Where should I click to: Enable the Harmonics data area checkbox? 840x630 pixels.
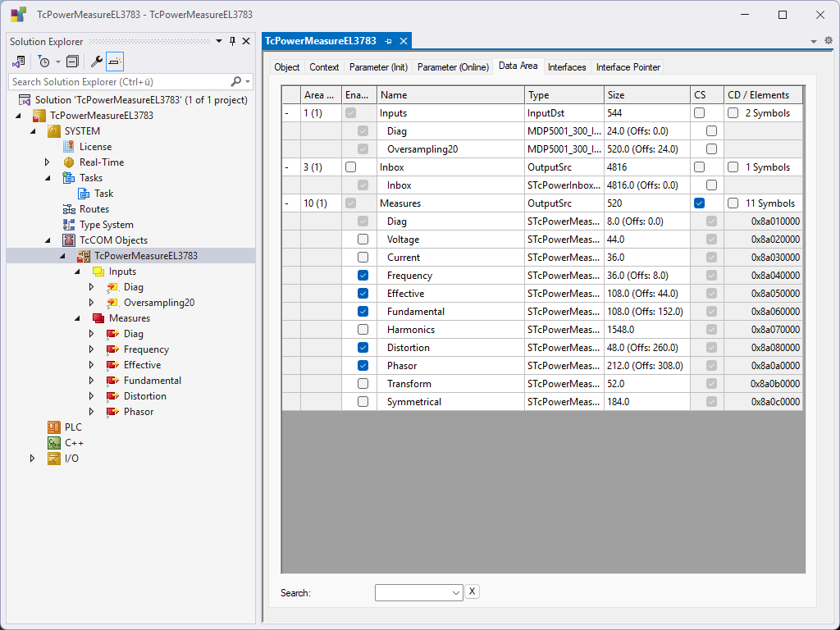click(x=363, y=330)
